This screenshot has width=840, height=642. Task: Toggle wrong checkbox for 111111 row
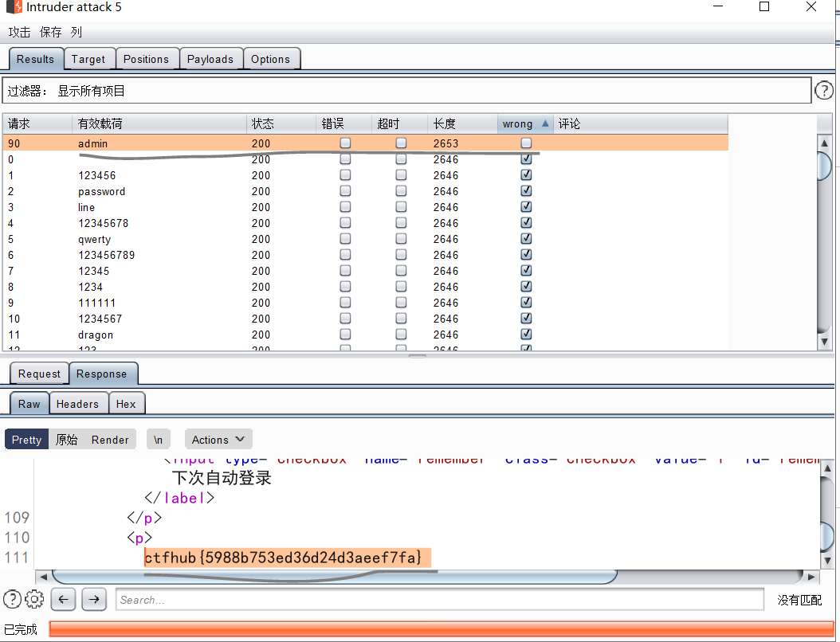(526, 303)
